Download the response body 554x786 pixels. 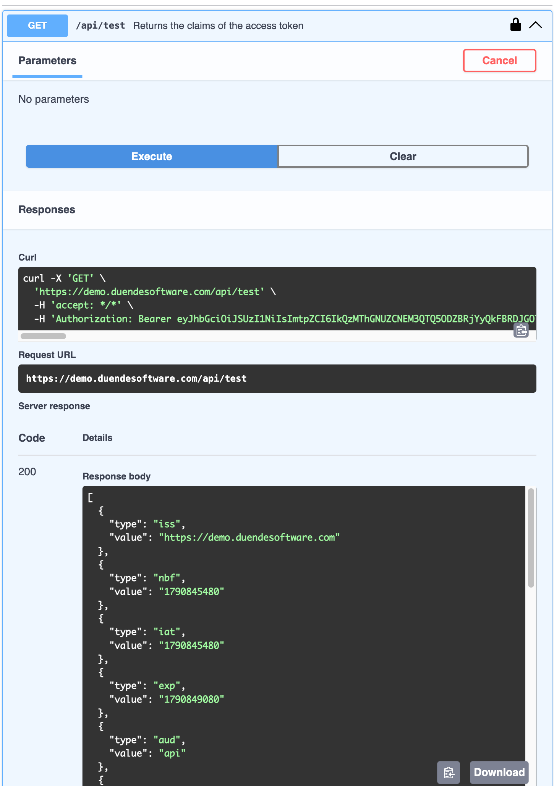point(499,772)
